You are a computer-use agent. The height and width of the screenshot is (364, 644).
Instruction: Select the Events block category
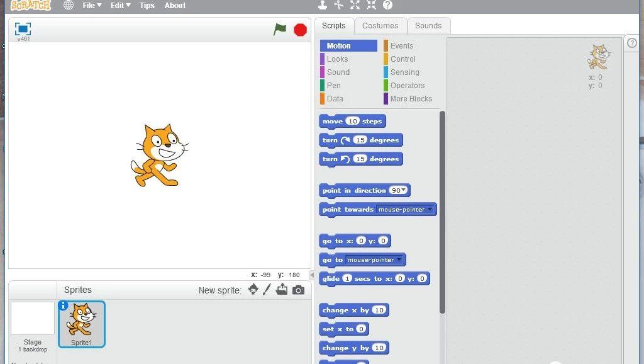tap(401, 46)
